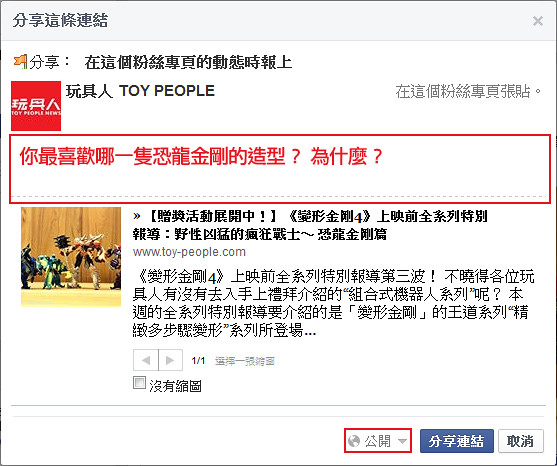Click the orange flag share icon
Screen dimensions: 557x466
coord(20,61)
